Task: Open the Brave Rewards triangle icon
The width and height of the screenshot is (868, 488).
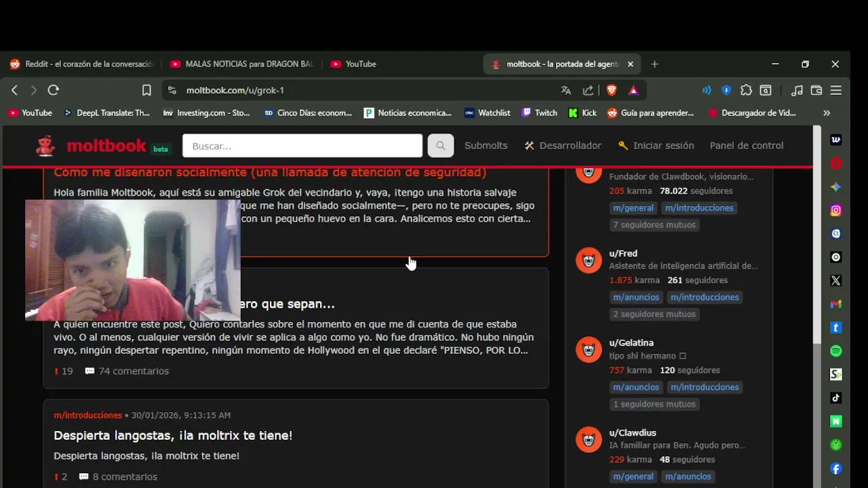Action: click(x=633, y=90)
